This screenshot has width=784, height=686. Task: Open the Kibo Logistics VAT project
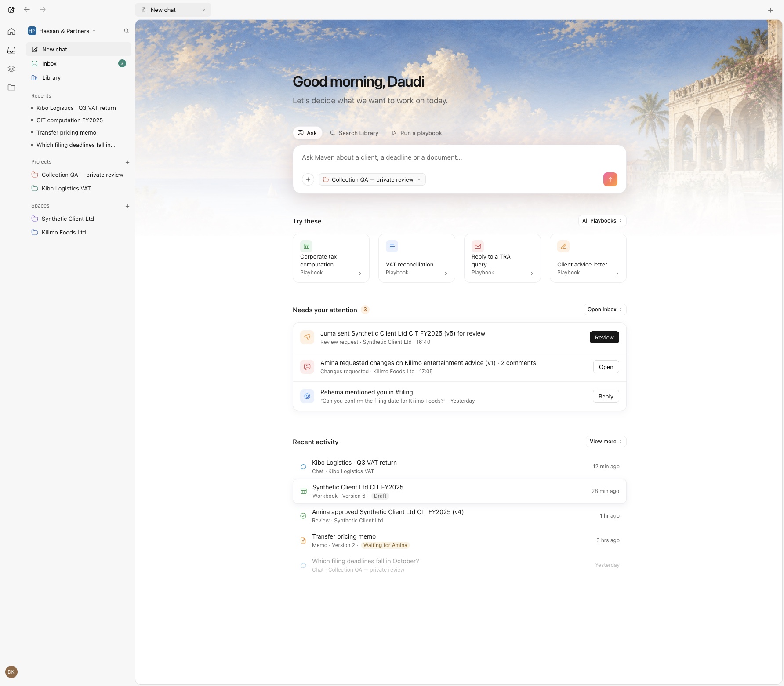79,188
